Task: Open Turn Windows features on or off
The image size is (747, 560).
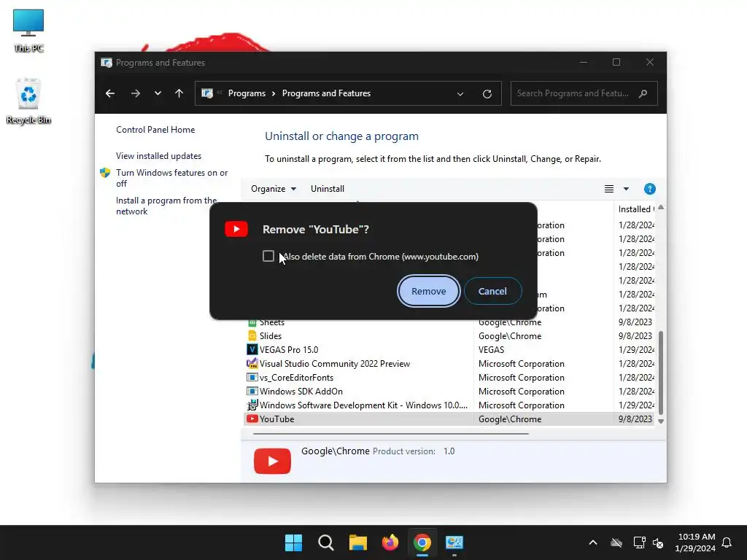Action: pyautogui.click(x=172, y=178)
